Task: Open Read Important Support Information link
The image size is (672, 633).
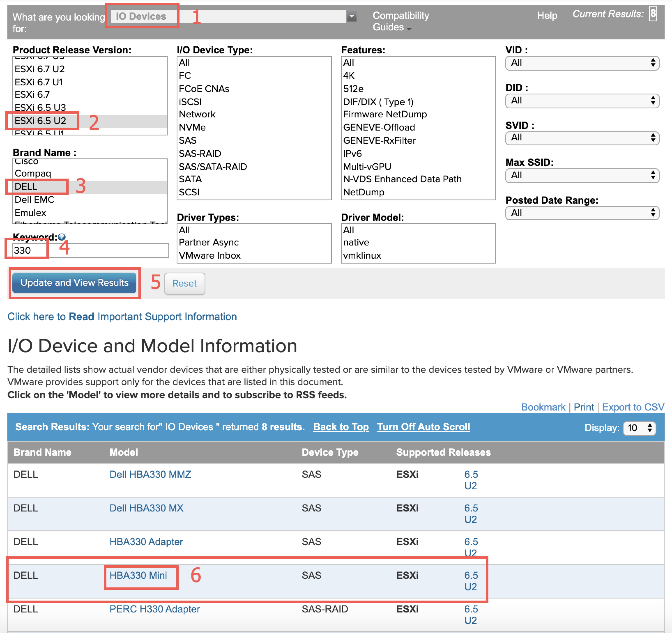Action: coord(122,316)
